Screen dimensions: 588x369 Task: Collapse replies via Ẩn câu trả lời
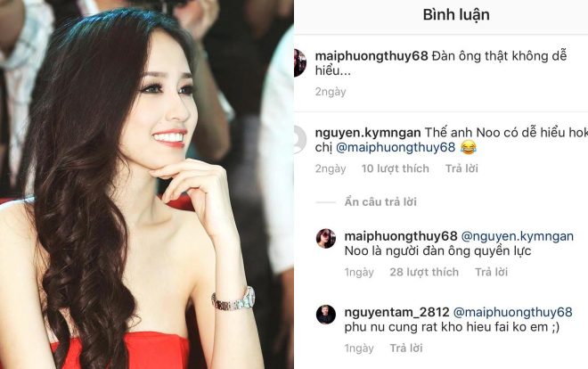[380, 201]
